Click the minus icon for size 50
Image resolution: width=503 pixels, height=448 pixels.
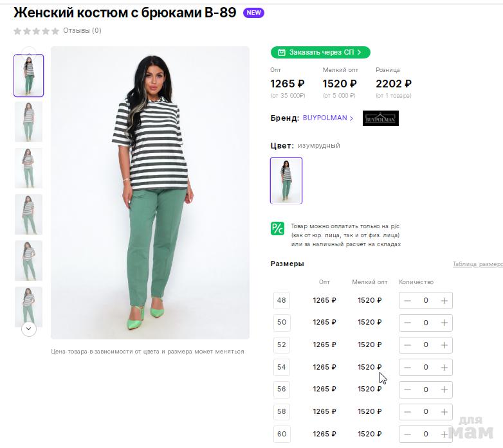pos(407,323)
